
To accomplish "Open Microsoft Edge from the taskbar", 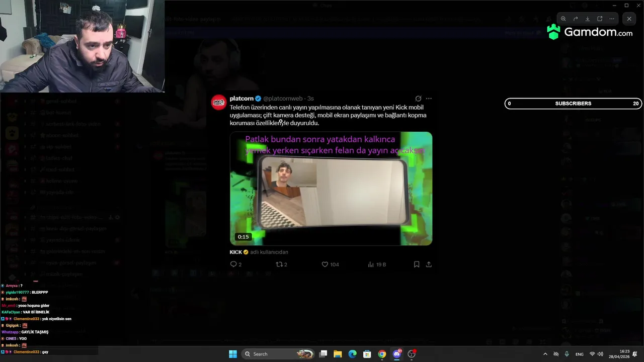I will coord(353,354).
